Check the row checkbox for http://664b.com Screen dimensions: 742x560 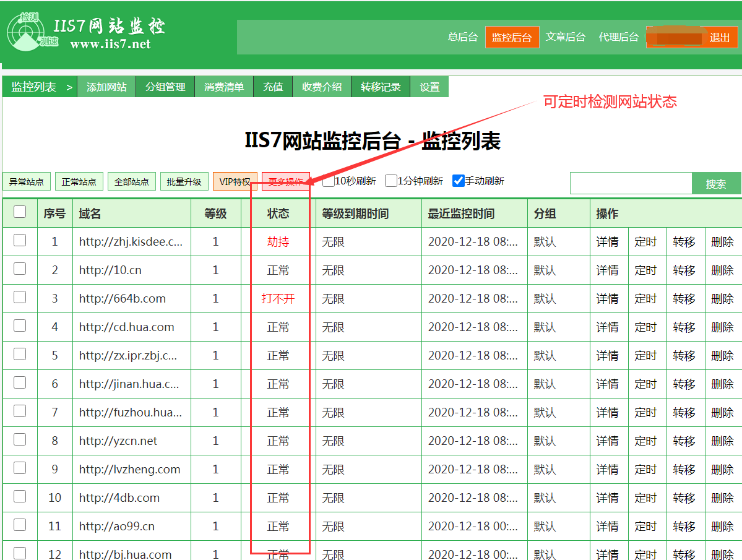19,298
